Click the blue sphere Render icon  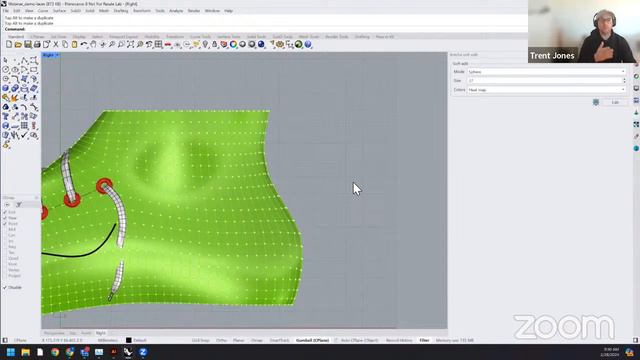261,44
